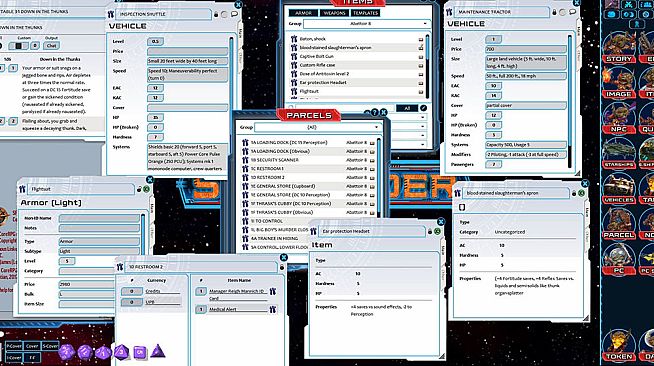Toggle the FF modifier button
Viewport: 654px width, 366px height.
pyautogui.click(x=32, y=358)
